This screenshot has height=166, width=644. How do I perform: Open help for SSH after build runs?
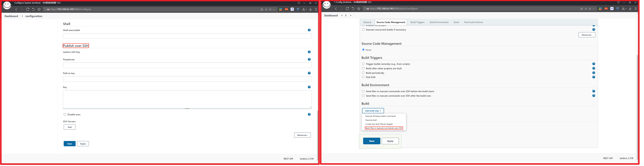click(x=593, y=96)
